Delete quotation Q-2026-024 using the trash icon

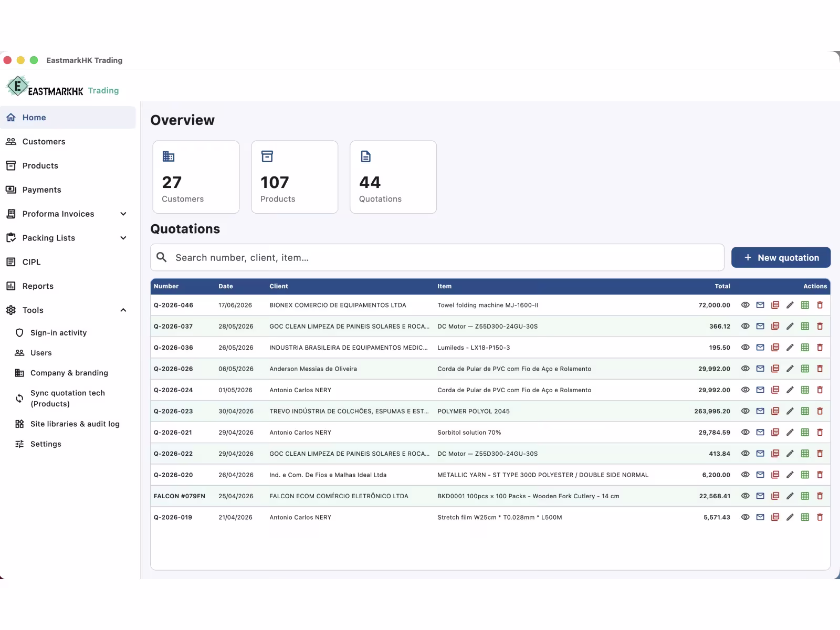(x=820, y=390)
